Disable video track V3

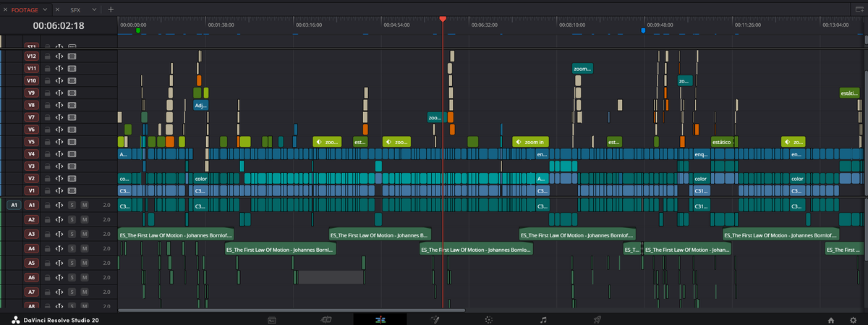72,166
